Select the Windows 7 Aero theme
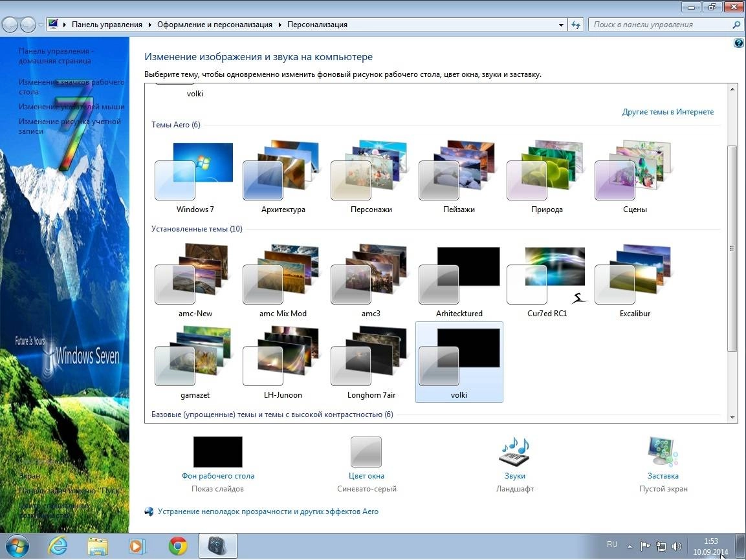 (x=195, y=177)
